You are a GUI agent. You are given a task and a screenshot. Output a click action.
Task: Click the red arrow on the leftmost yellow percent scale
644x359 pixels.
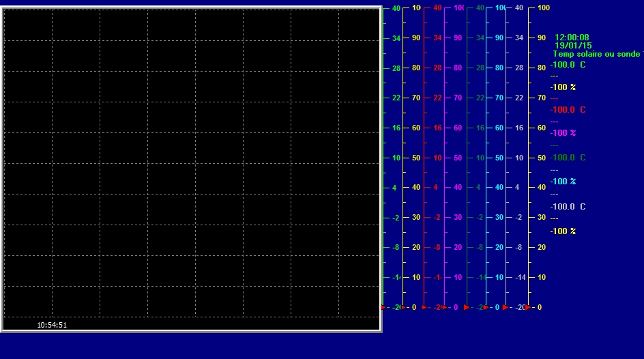404,307
